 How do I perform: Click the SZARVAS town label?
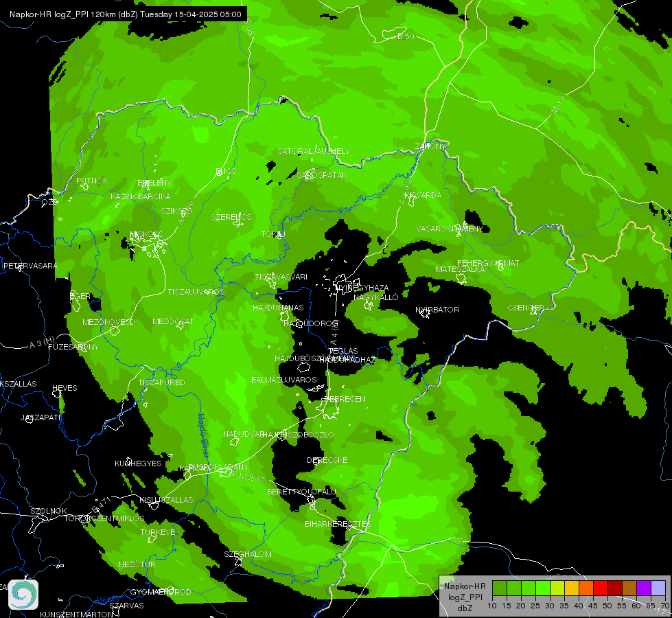(x=126, y=606)
